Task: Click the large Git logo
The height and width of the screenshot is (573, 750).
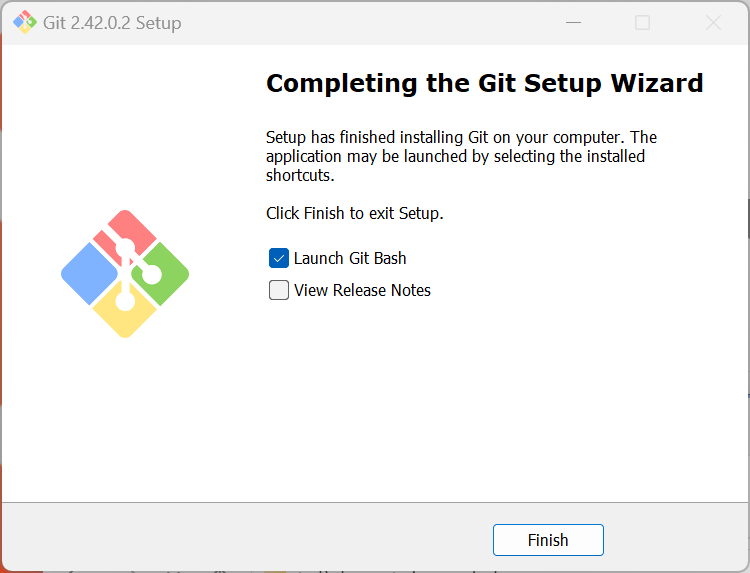Action: tap(125, 273)
